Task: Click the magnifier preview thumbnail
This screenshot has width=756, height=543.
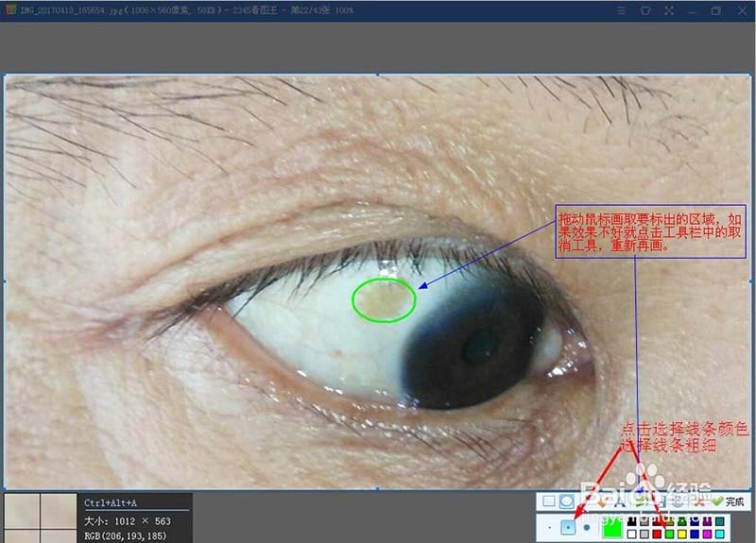Action: (40, 518)
